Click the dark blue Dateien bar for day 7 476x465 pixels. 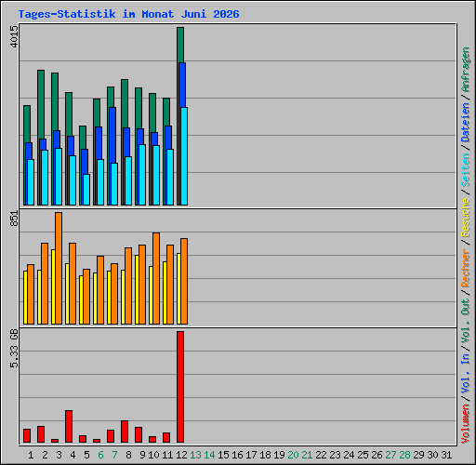[x=112, y=135]
